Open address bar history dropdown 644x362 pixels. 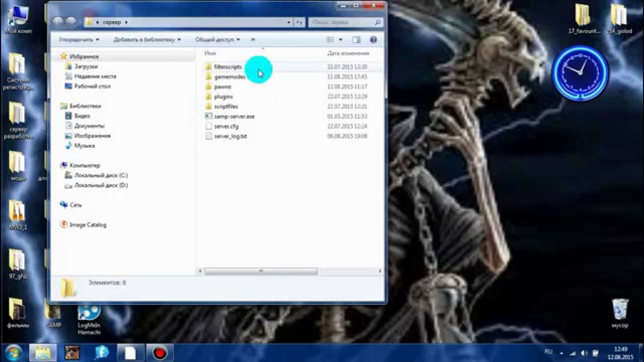tap(289, 22)
